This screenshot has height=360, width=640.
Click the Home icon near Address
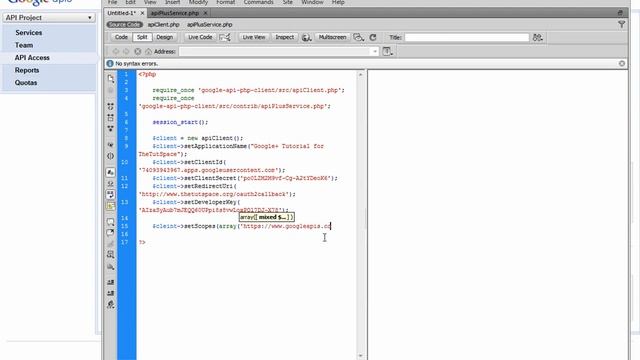coord(149,51)
